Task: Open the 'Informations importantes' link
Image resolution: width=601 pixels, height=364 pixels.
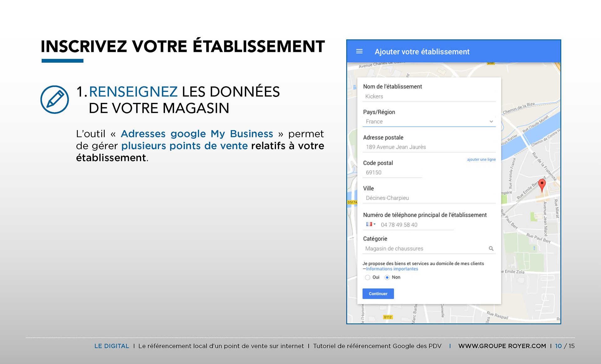Action: (x=392, y=269)
